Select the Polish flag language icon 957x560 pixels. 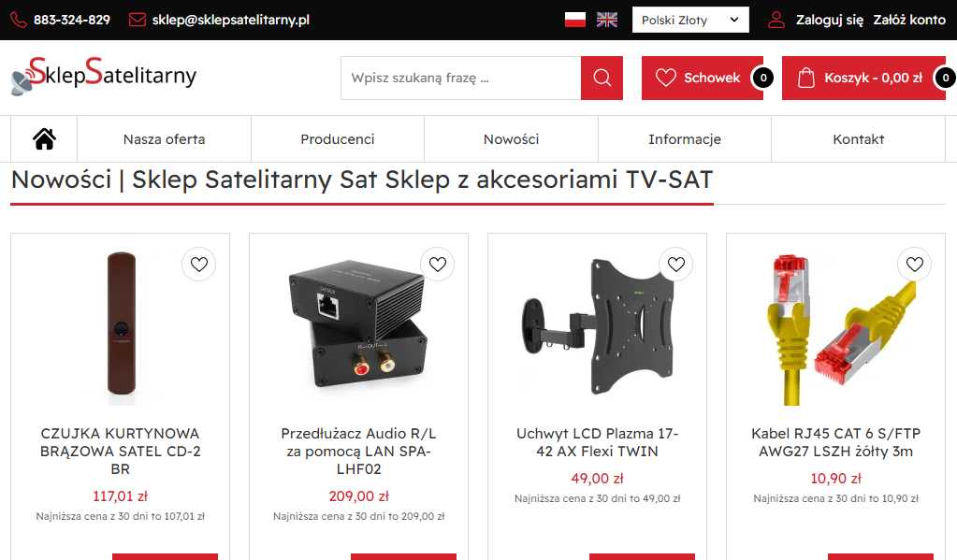575,21
